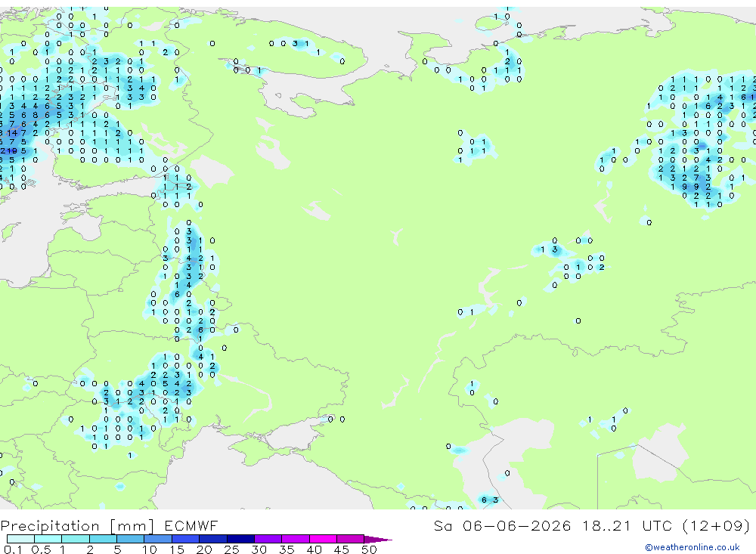Click the "Sa" weekday abbreviation
The image size is (756, 554).
(x=442, y=525)
